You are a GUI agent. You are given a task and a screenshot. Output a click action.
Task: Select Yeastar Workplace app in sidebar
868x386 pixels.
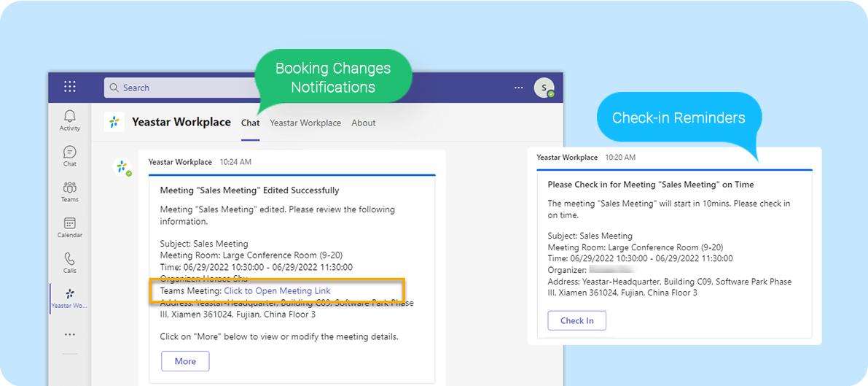tap(70, 298)
